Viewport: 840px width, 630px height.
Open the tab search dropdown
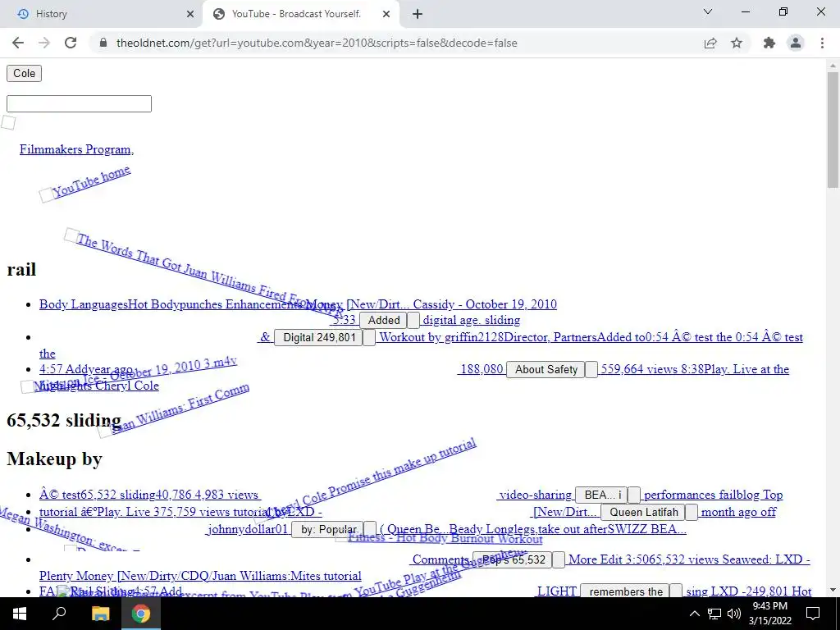tap(708, 11)
